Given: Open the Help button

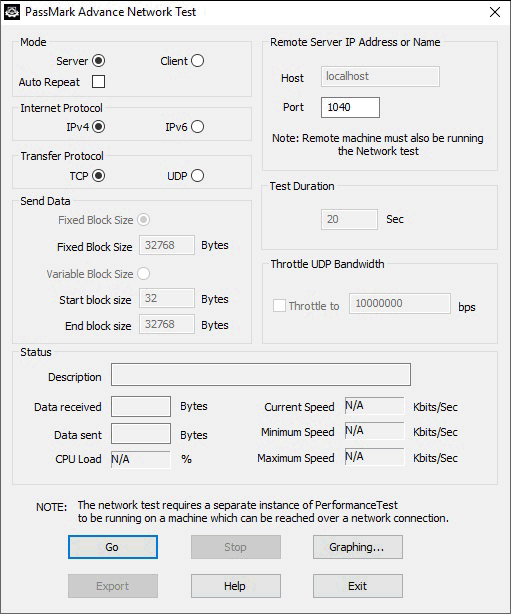Looking at the screenshot, I should (236, 586).
